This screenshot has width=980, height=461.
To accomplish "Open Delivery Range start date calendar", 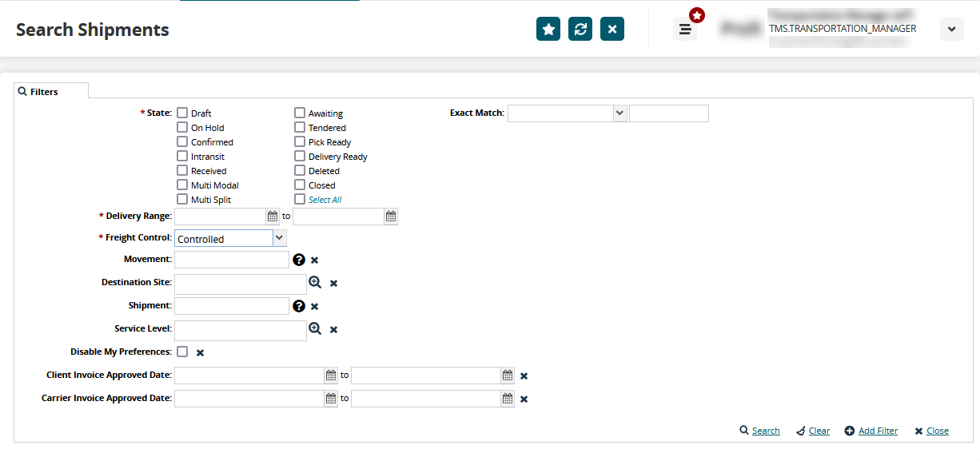I will click(x=273, y=216).
